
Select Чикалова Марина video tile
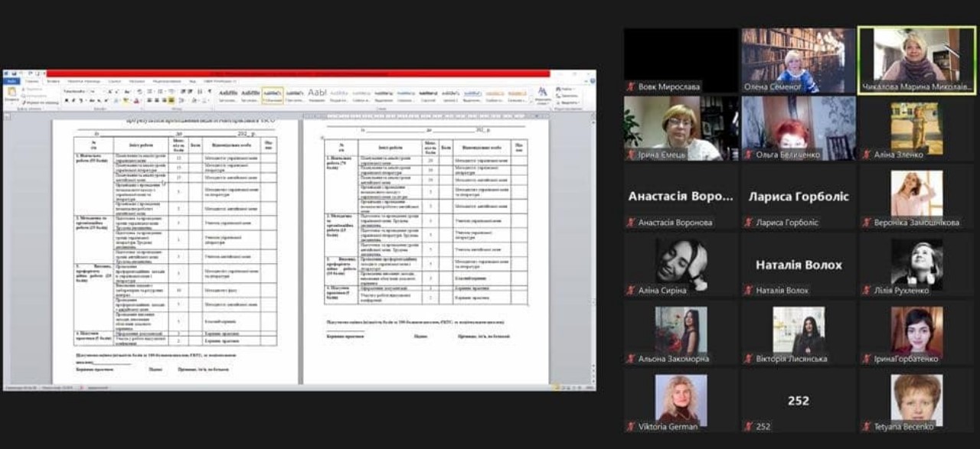tap(916, 60)
